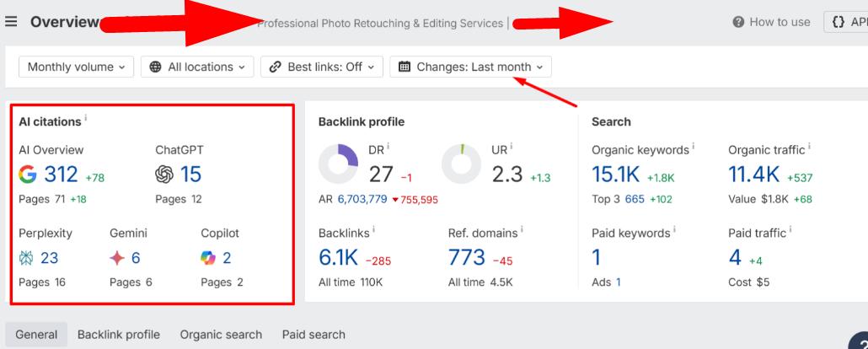Screen dimensions: 868x349
Task: Open the Monthly volume dropdown
Action: (76, 67)
